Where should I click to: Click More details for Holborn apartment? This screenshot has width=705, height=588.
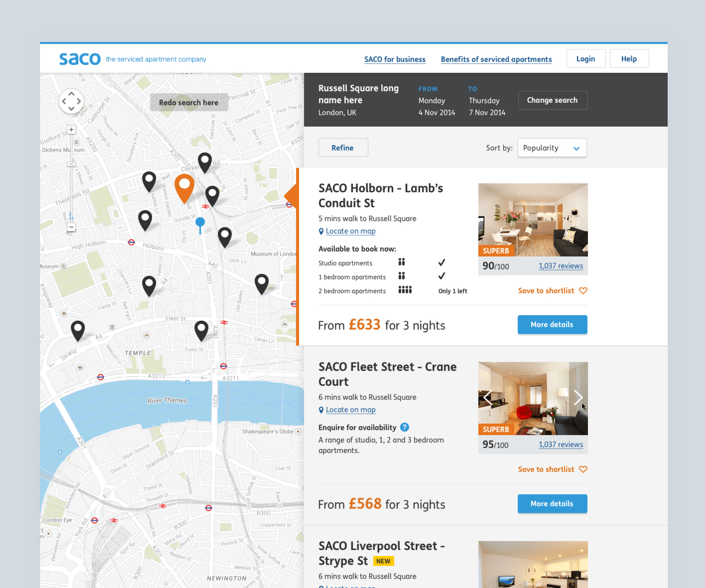click(552, 325)
